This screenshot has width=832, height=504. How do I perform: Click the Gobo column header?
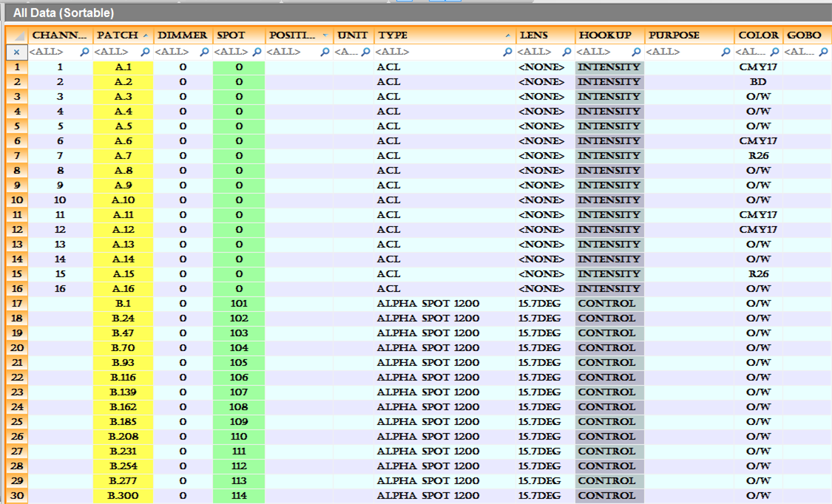(x=804, y=35)
